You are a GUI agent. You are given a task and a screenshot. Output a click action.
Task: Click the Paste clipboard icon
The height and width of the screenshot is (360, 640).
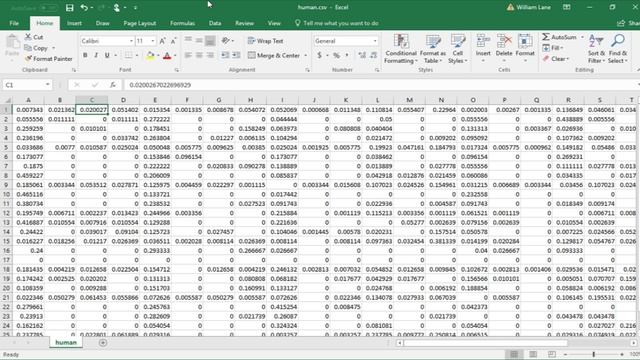point(12,42)
